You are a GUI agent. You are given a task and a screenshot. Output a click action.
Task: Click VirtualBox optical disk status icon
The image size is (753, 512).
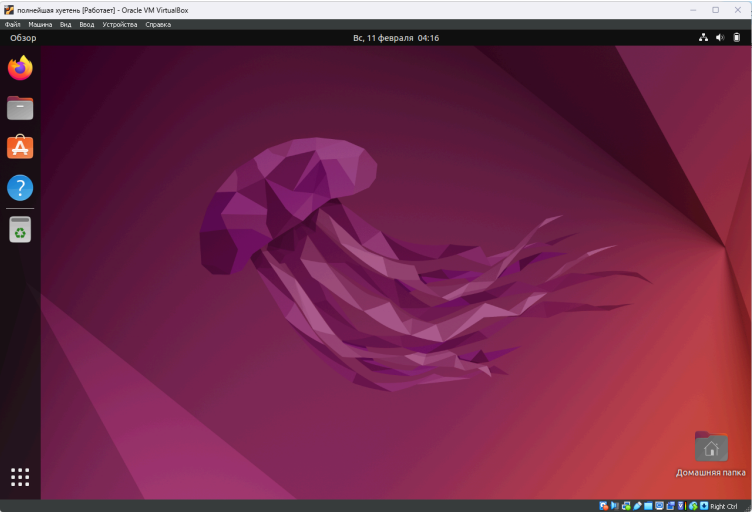[604, 506]
